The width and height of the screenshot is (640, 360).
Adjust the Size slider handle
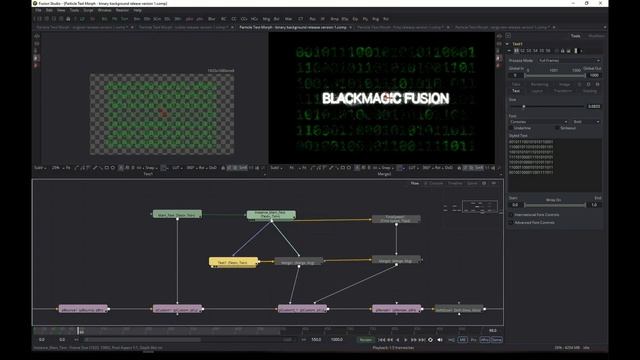(524, 107)
